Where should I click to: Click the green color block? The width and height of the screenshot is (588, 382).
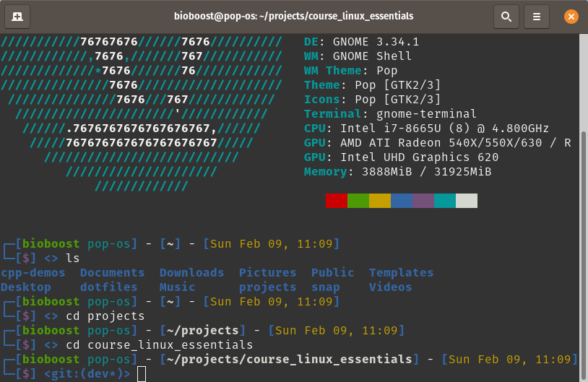coord(358,201)
